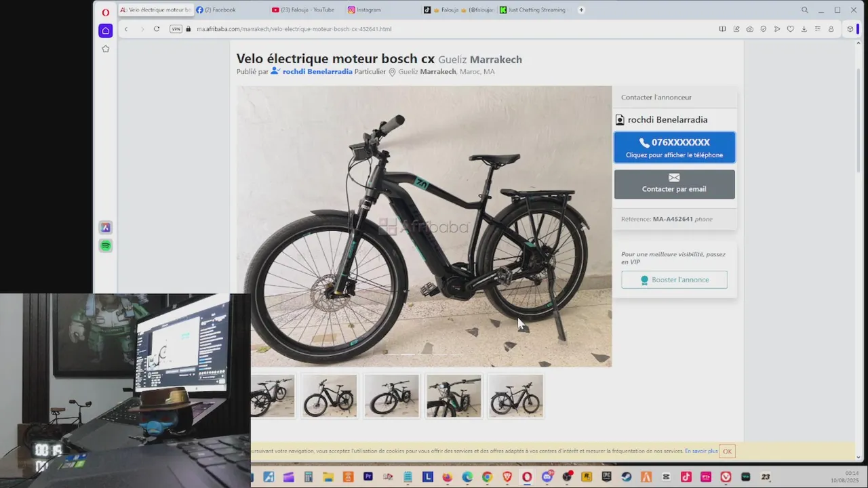Screen dimensions: 868x488
Task: Click Booster l'annonce button
Action: 674,280
